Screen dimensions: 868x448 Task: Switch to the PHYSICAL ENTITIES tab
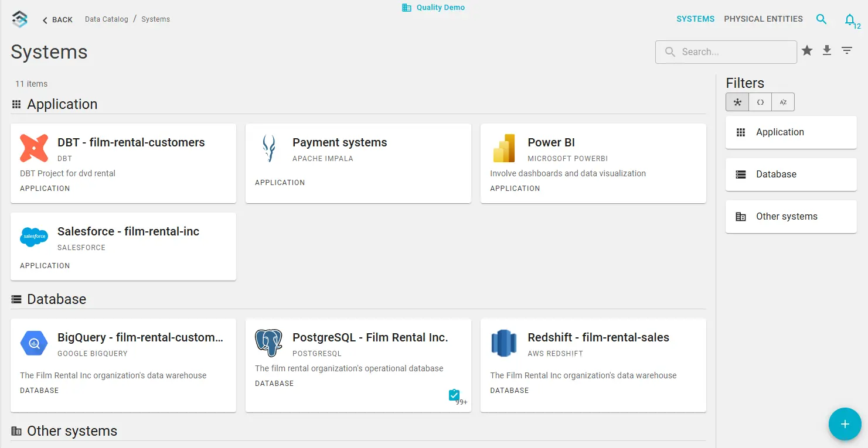click(x=764, y=19)
